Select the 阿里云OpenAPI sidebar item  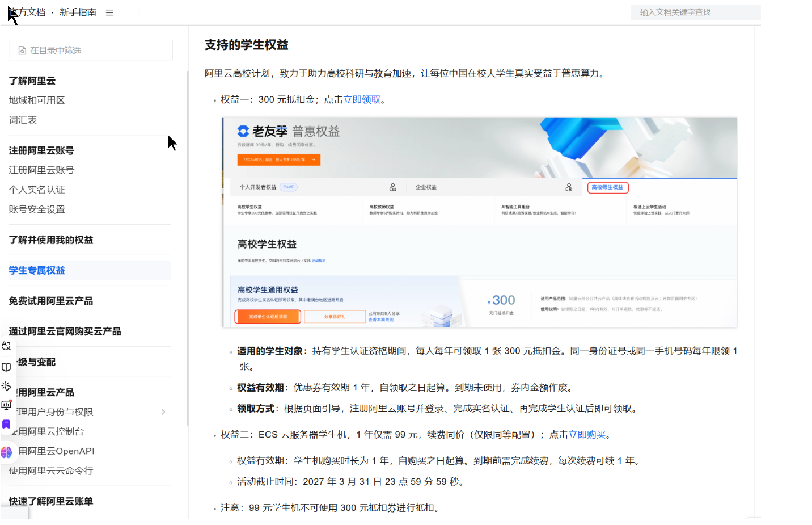coord(56,451)
